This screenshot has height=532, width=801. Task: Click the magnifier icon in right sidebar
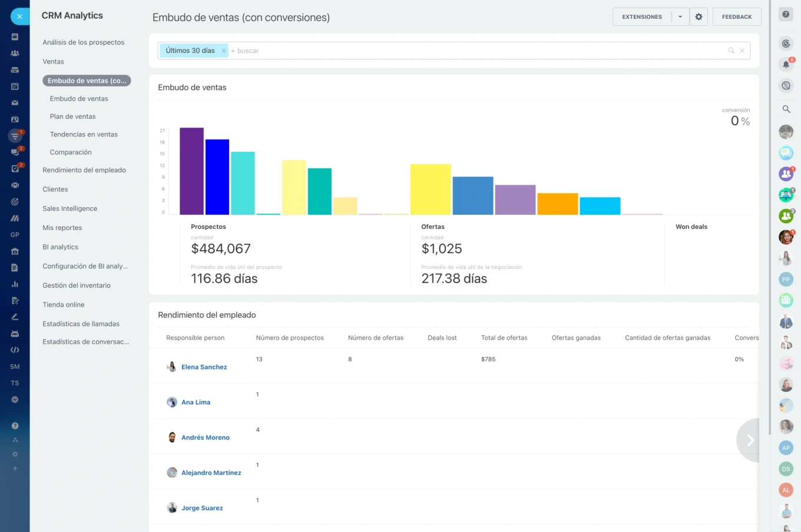coord(786,109)
